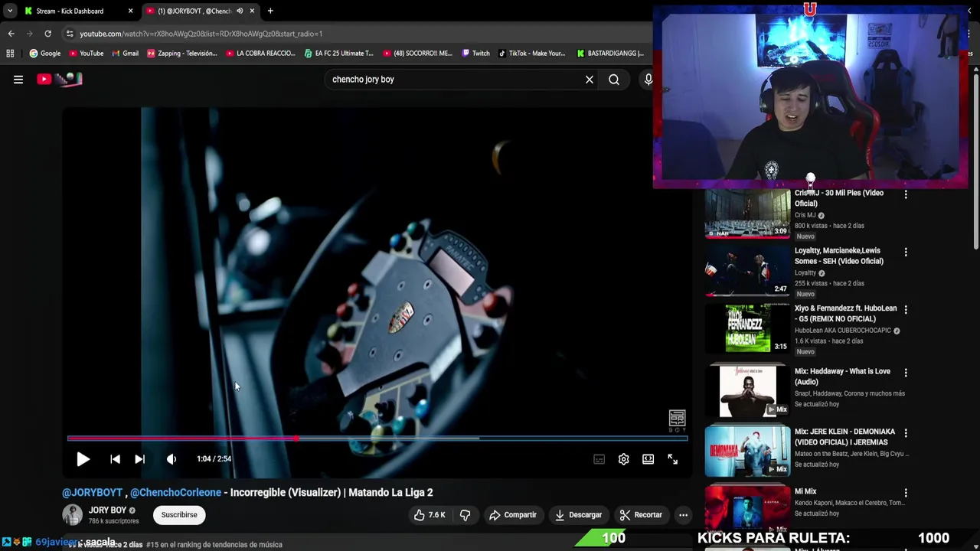This screenshot has height=551, width=980.
Task: Mute the YouTube tab audio icon
Action: tap(240, 11)
